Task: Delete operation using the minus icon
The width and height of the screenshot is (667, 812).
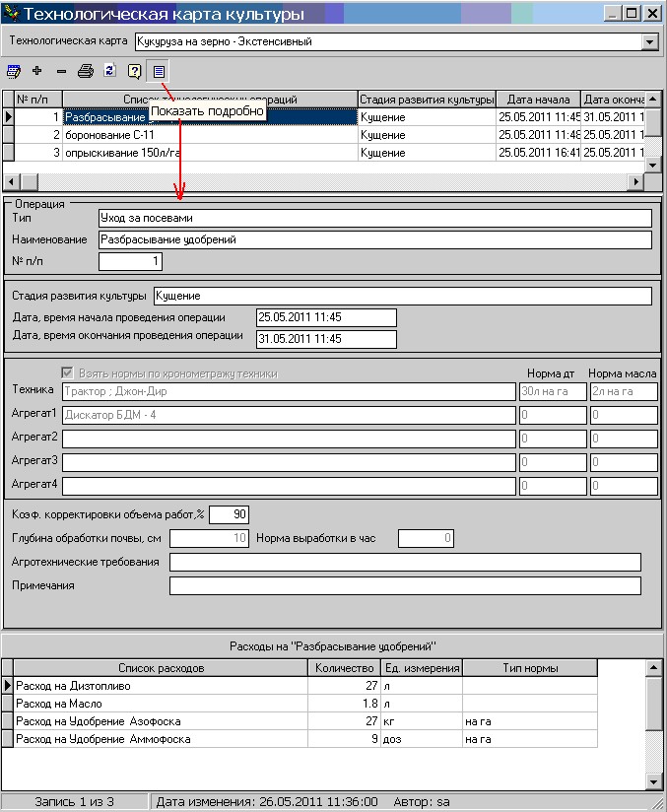Action: click(x=61, y=71)
